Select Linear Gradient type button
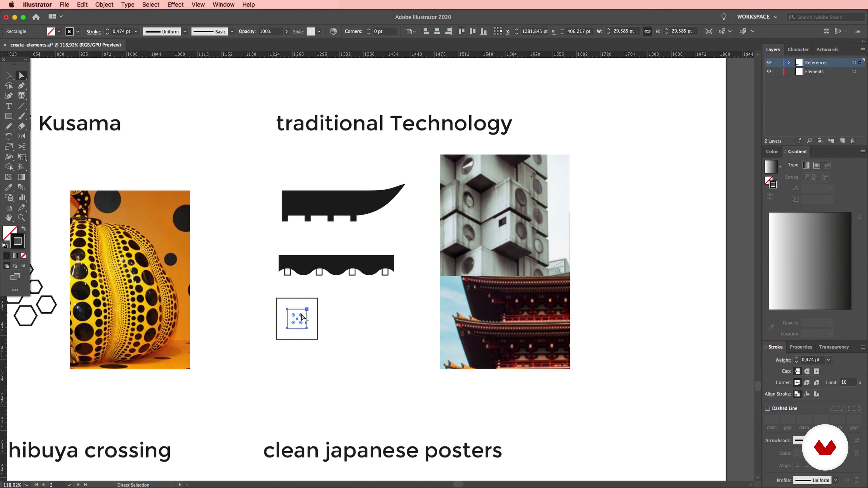Screen dimensions: 868x488 point(806,165)
